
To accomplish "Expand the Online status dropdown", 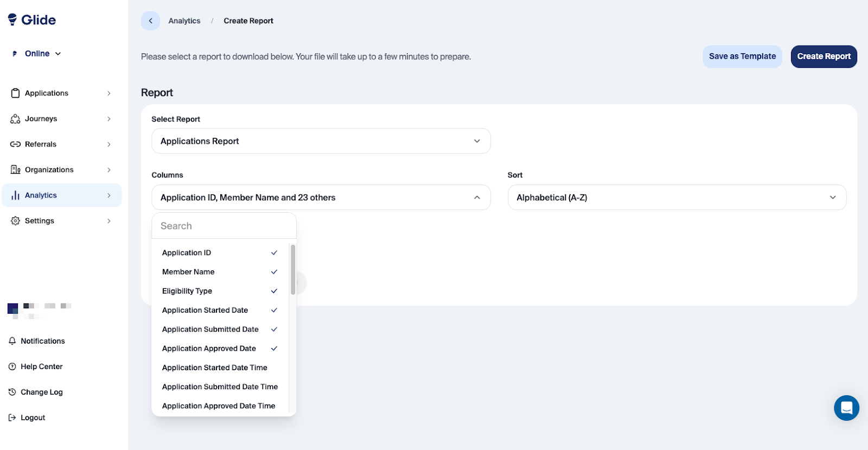I will click(x=42, y=54).
